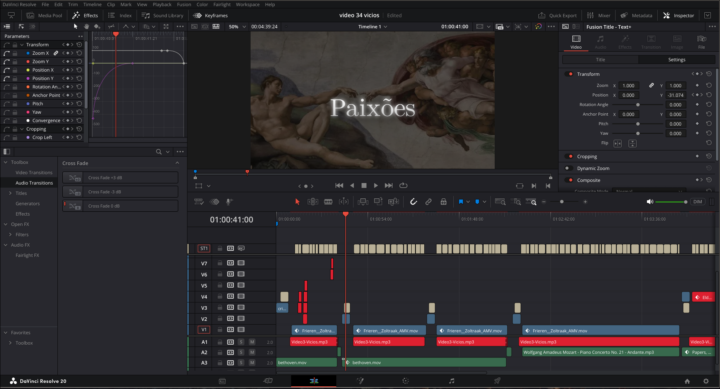Image resolution: width=720 pixels, height=389 pixels.
Task: Open the marker color dropdown arrow
Action: [x=484, y=202]
